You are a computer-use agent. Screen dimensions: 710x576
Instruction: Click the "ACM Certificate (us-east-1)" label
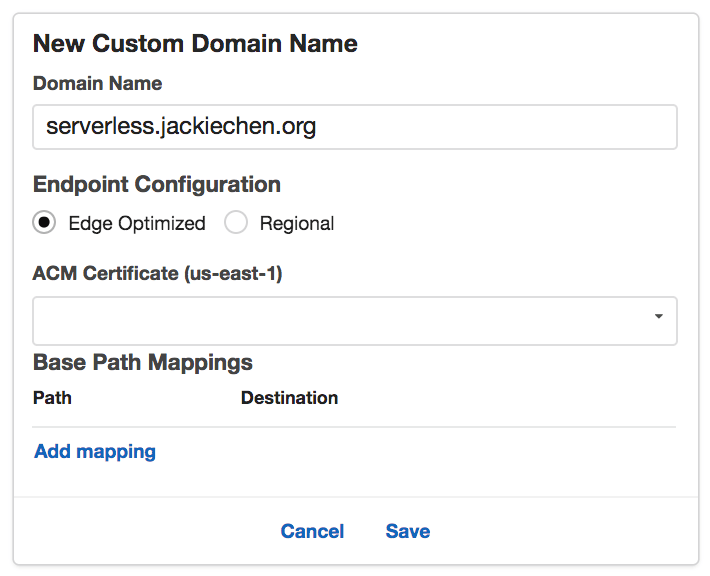click(157, 273)
